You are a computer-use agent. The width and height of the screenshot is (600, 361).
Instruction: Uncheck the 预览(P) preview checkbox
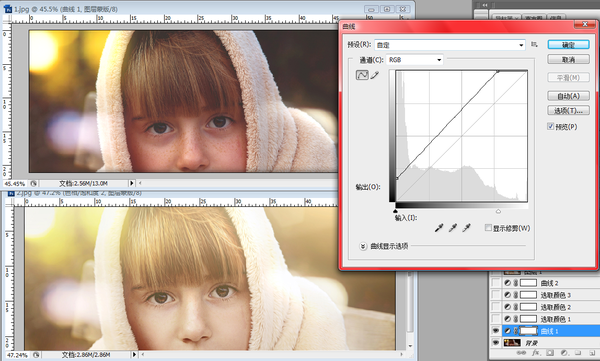(x=551, y=126)
